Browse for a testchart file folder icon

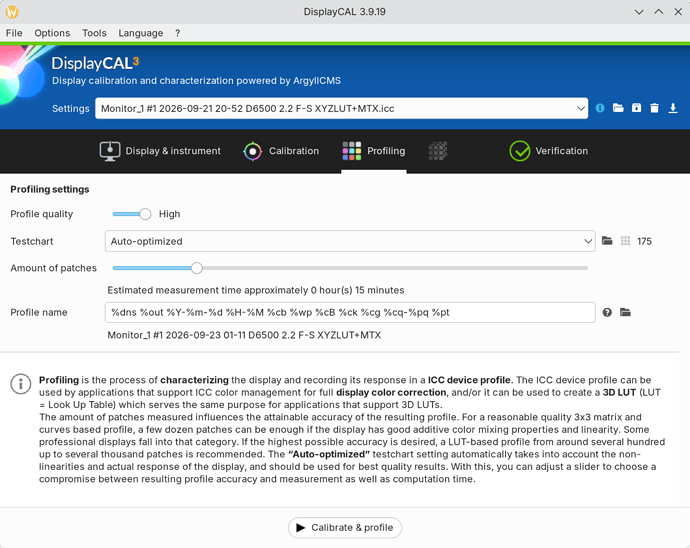pyautogui.click(x=607, y=241)
